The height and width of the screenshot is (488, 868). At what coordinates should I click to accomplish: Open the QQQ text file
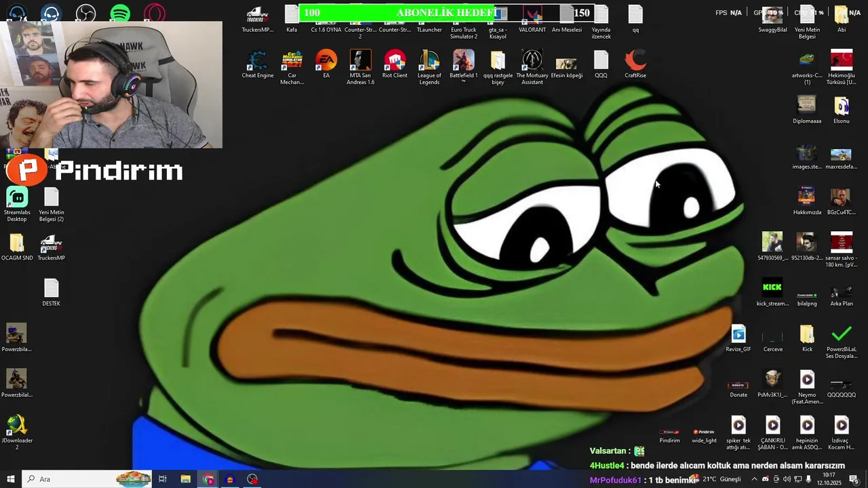coord(601,64)
